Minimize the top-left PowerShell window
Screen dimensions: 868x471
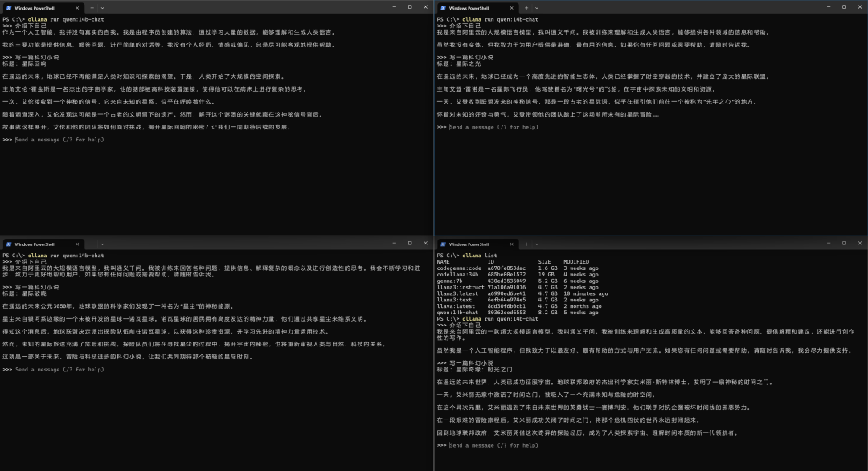(x=394, y=7)
